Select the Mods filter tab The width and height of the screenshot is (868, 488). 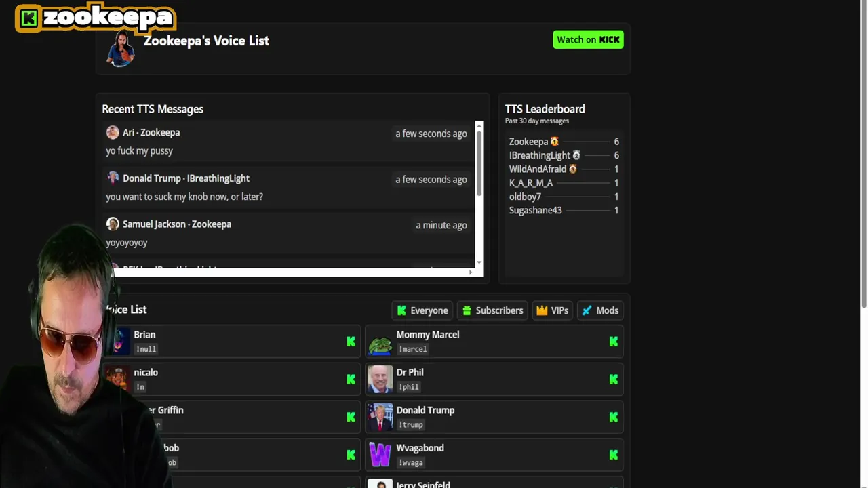click(600, 310)
